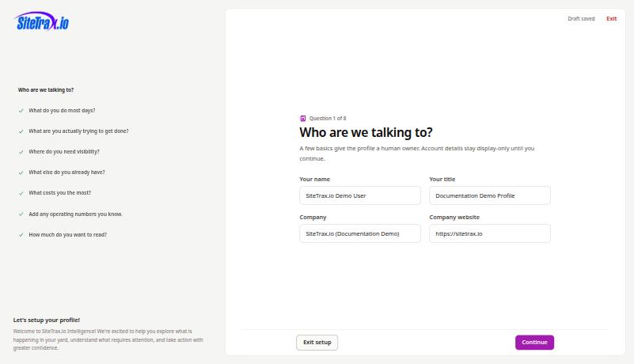The image size is (634, 364).
Task: Click the Continue button
Action: pyautogui.click(x=534, y=343)
